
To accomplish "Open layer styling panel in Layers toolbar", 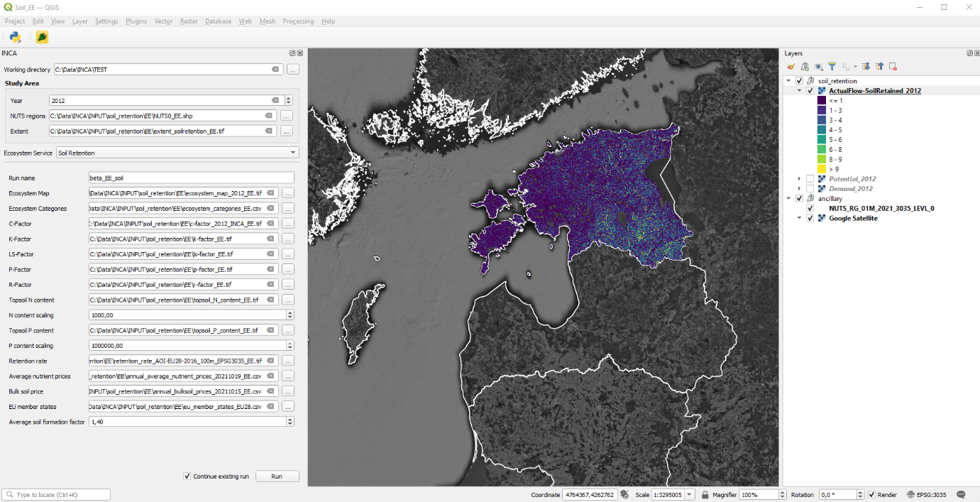I will click(x=791, y=66).
